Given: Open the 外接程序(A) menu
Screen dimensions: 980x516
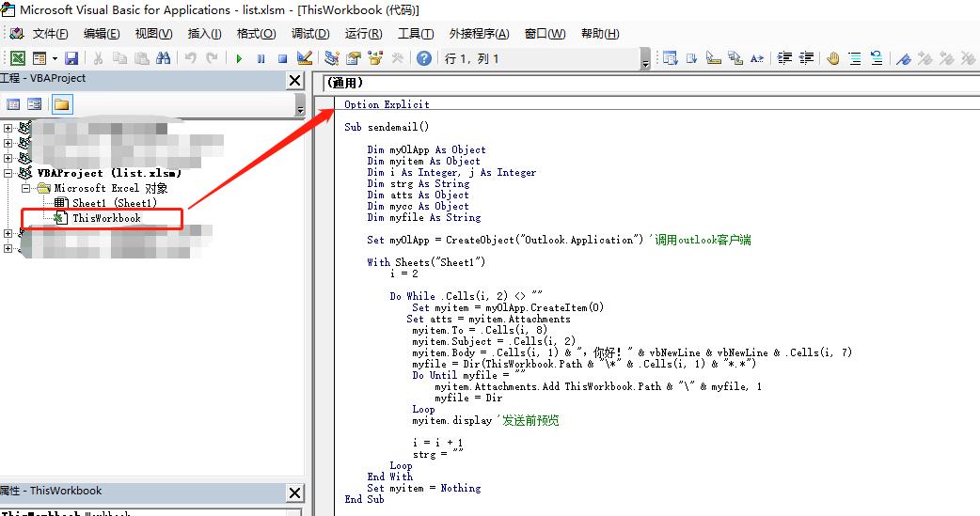Looking at the screenshot, I should [480, 34].
